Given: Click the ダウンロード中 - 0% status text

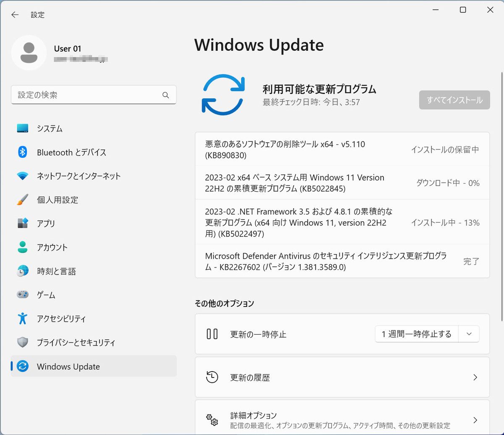Looking at the screenshot, I should pyautogui.click(x=448, y=183).
